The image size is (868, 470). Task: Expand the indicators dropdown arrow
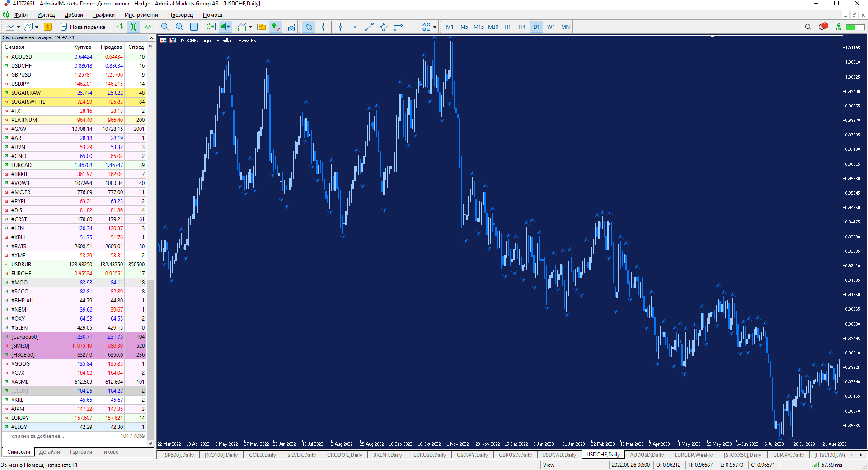pyautogui.click(x=250, y=27)
